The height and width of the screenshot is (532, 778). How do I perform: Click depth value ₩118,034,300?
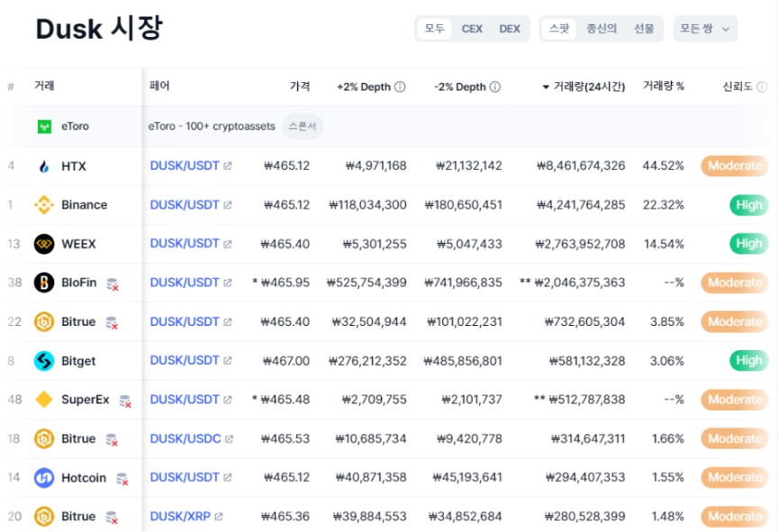367,204
